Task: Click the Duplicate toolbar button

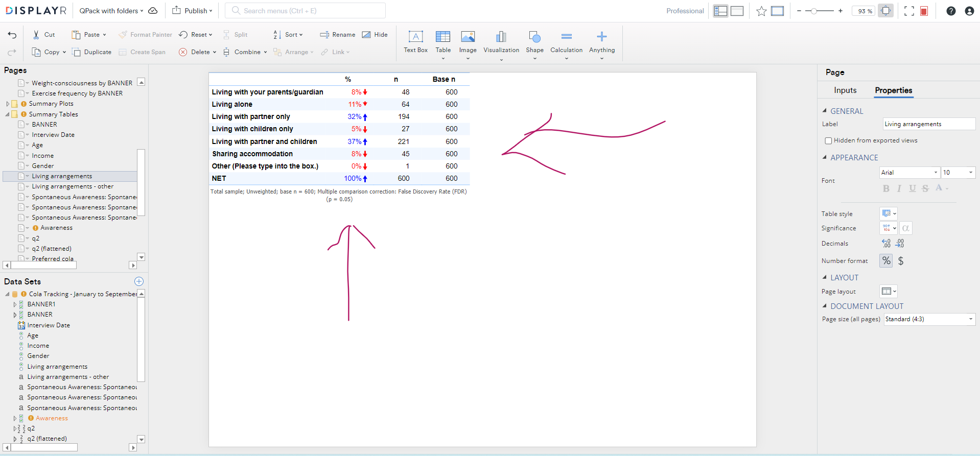Action: [x=92, y=52]
